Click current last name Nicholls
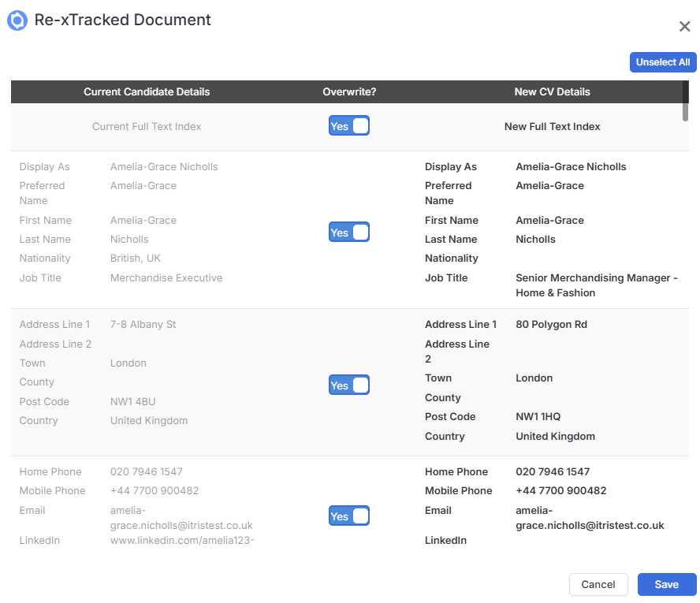 click(x=129, y=240)
